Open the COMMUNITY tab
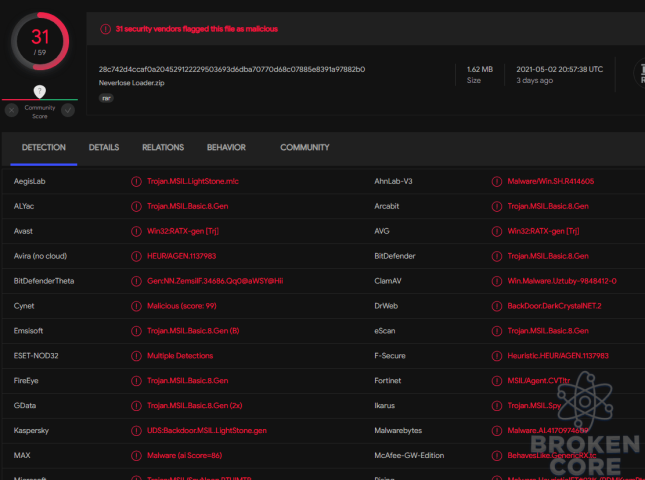Viewport: 645px width, 480px height. click(x=305, y=148)
